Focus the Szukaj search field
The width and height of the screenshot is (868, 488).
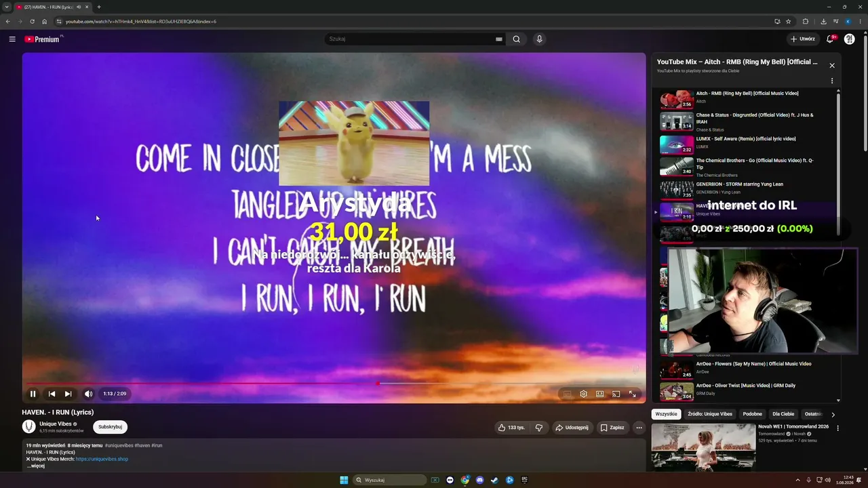[410, 39]
